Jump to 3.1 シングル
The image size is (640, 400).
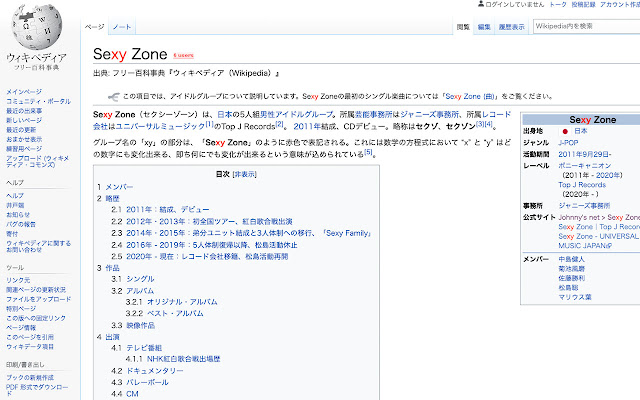140,279
